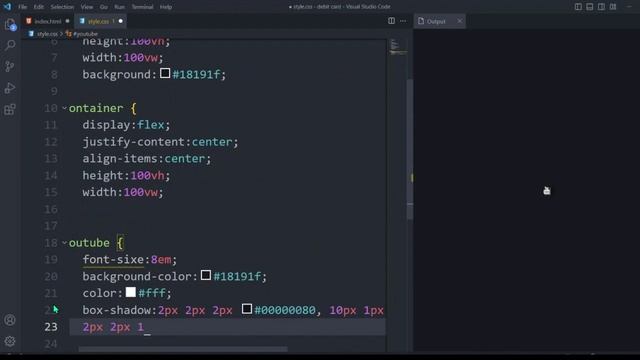640x360 pixels.
Task: Collapse the container rule on line 10
Action: coord(64,108)
